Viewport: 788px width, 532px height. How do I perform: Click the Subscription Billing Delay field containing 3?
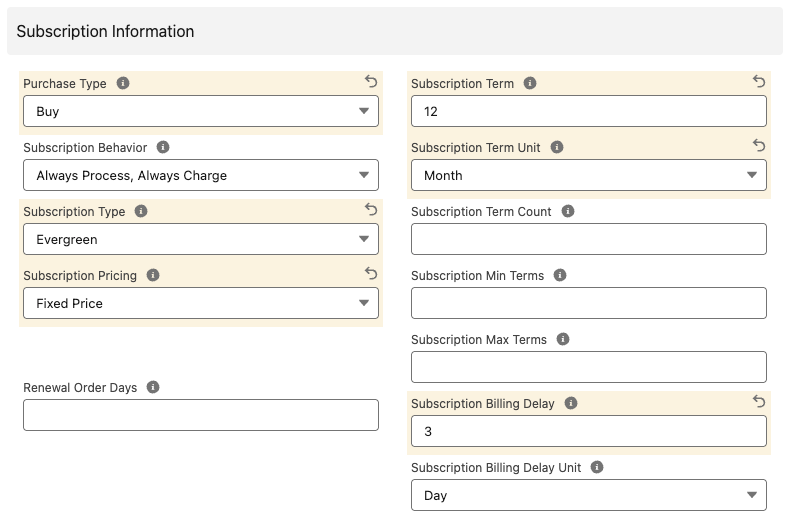tap(589, 431)
